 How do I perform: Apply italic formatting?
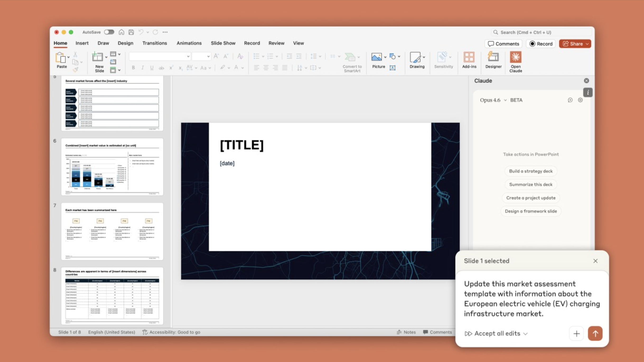143,68
